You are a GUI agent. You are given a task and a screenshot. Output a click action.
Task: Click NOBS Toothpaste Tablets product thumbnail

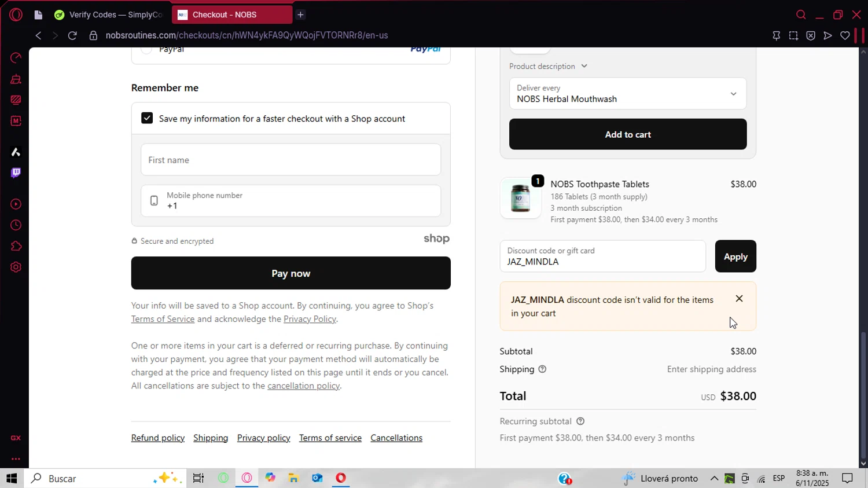pyautogui.click(x=520, y=198)
